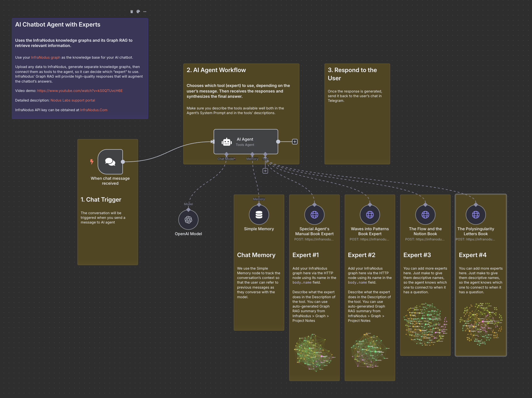The width and height of the screenshot is (532, 398).
Task: Select The Flow and the Notion Book node
Action: pos(425,215)
